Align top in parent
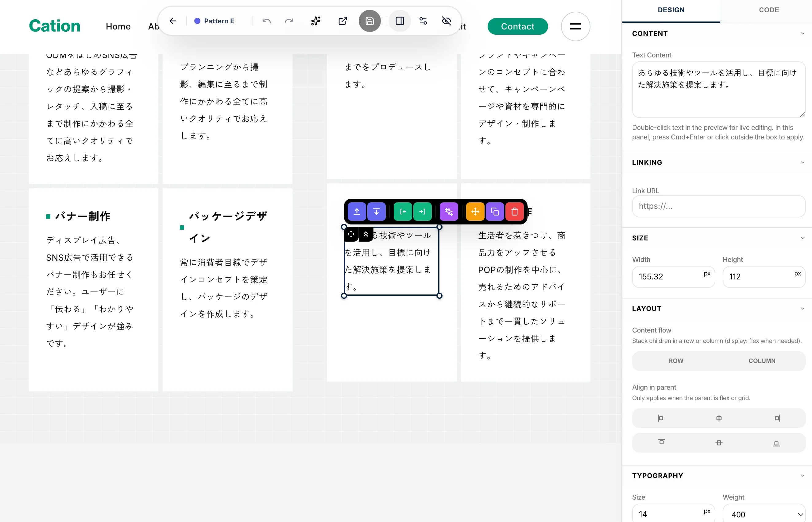The height and width of the screenshot is (522, 812). [661, 442]
